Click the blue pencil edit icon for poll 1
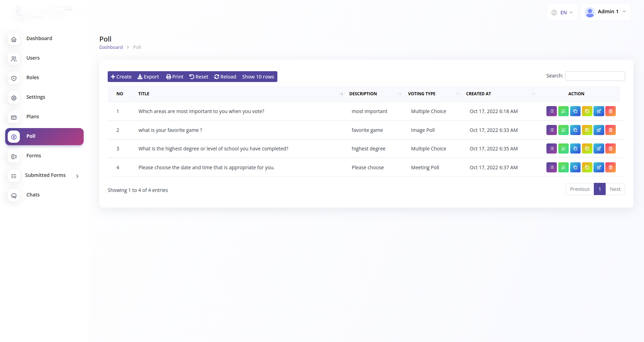 [x=599, y=111]
